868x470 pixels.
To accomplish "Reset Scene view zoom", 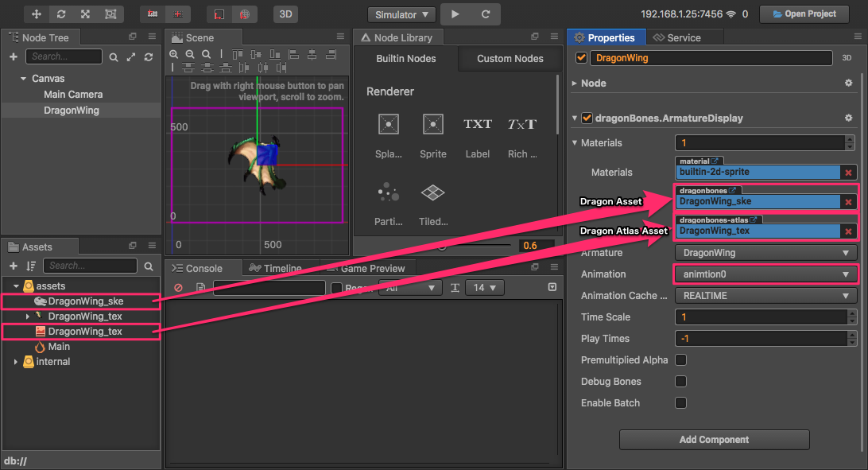I will tap(206, 54).
